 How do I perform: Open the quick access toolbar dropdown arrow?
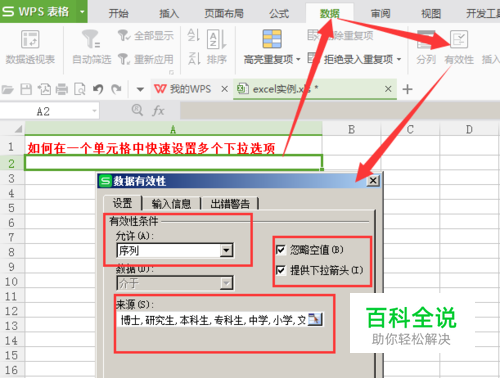(140, 89)
